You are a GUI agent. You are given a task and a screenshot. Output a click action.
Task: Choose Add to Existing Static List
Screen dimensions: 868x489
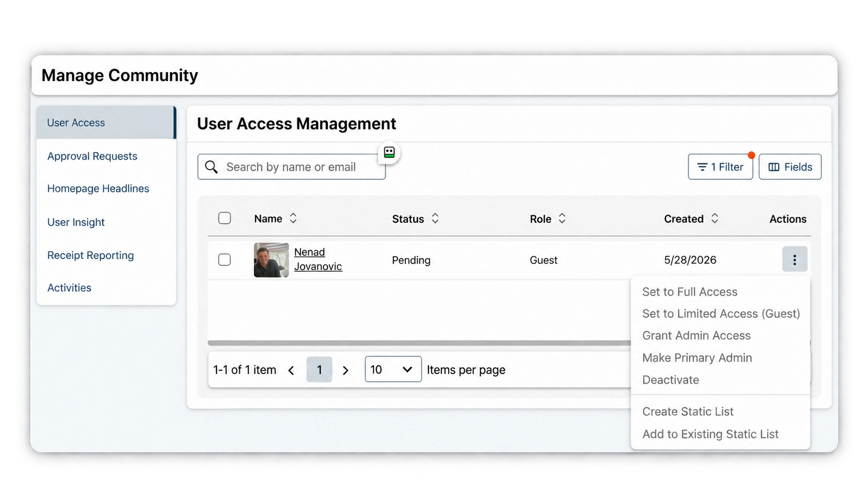[710, 434]
